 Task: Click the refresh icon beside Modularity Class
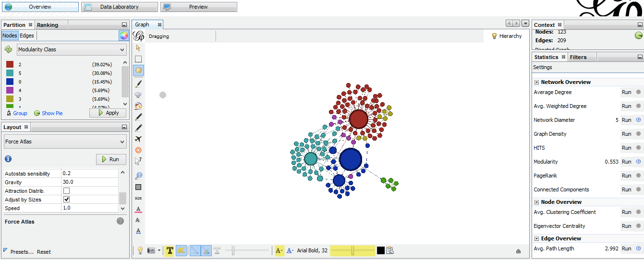click(9, 49)
